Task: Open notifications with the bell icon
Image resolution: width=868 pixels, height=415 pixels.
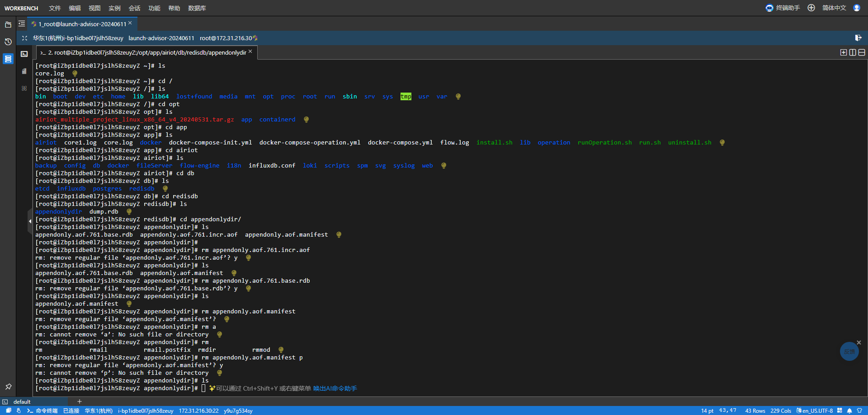Action: coord(849,410)
